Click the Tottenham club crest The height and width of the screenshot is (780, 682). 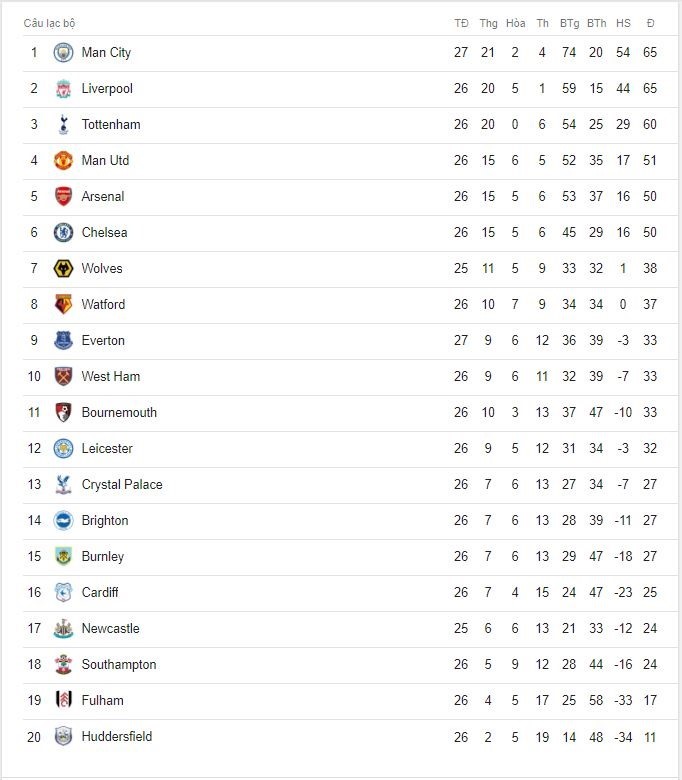pos(63,124)
